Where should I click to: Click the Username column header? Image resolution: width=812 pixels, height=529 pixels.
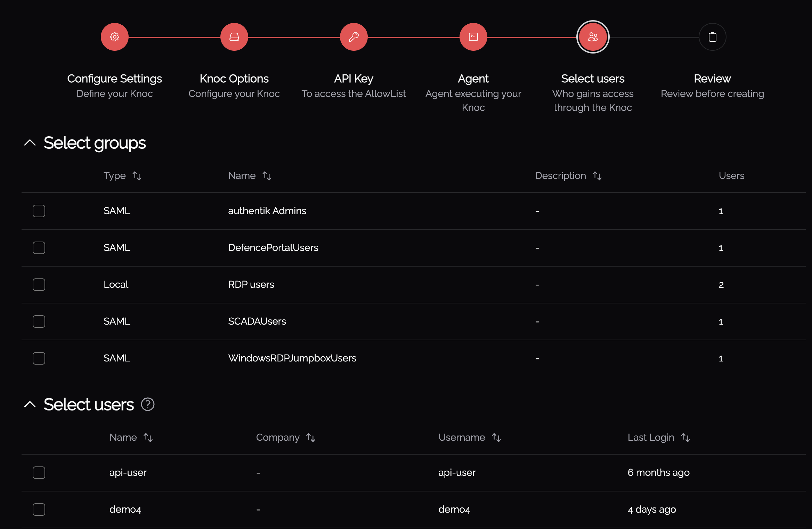[x=462, y=438]
